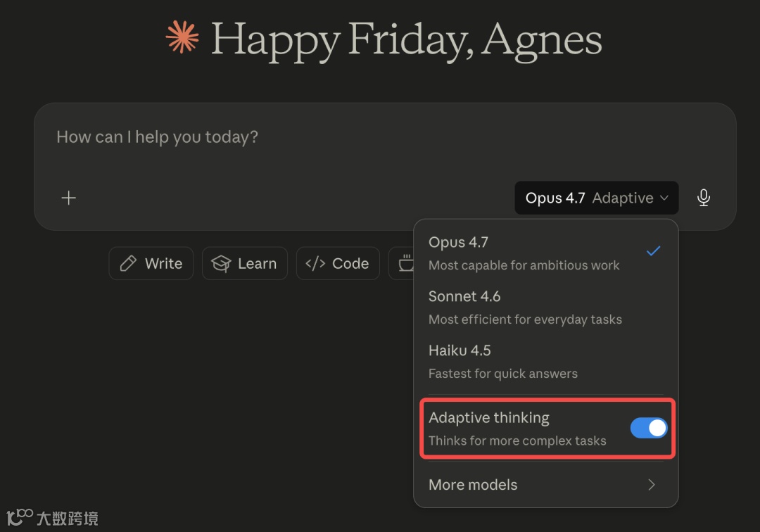Focus the "How can I help you today?" field
Screen dimensions: 760x532
[x=281, y=137]
